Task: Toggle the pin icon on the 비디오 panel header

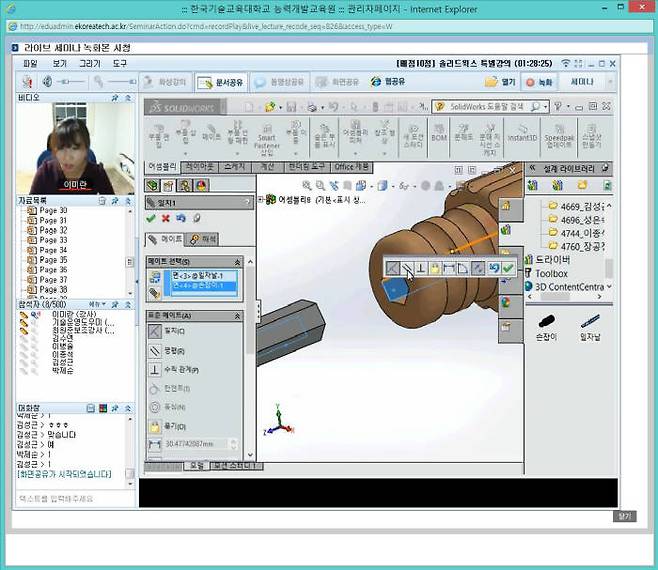Action: click(x=115, y=98)
